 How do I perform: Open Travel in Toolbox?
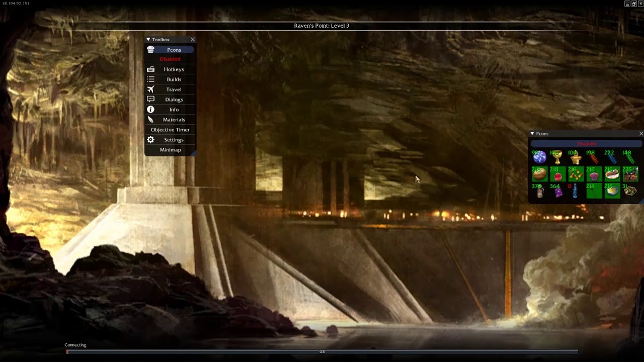pos(170,89)
